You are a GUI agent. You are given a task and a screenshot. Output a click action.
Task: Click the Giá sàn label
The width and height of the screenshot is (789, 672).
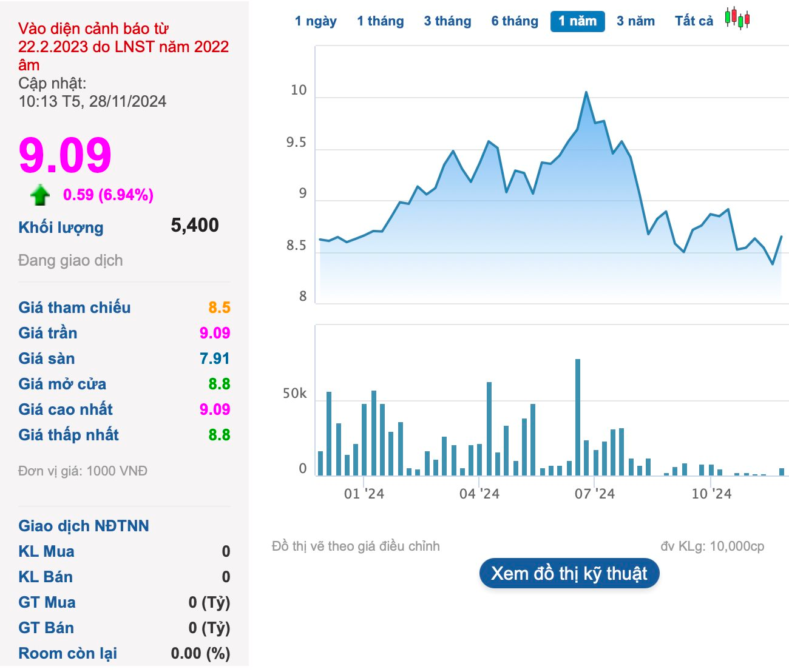[x=47, y=358]
